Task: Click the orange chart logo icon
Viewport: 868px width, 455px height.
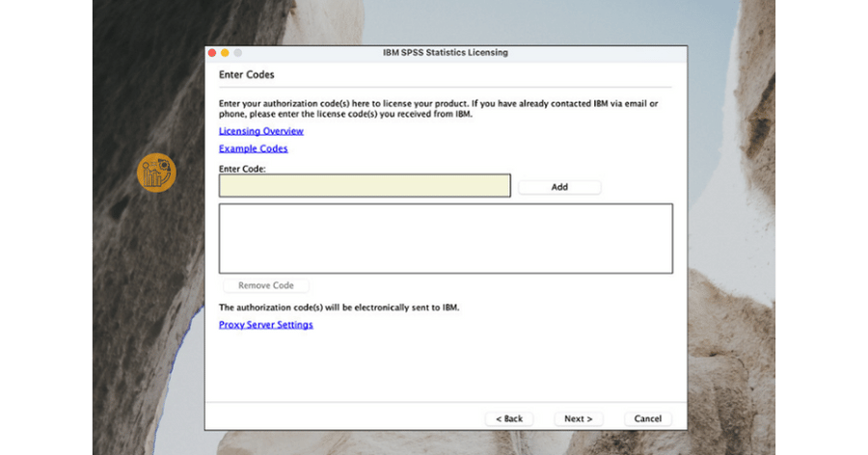Action: 156,173
